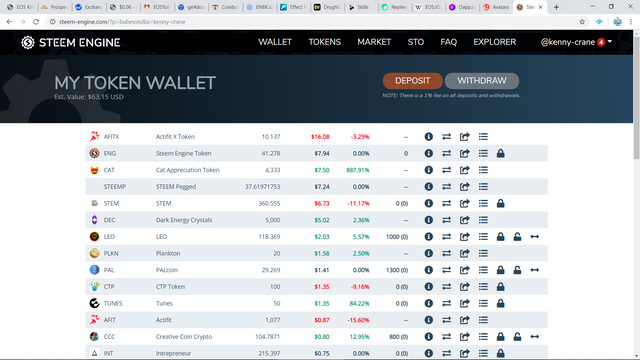640x360 pixels.
Task: Click STEEMP balance 37.61971753
Action: 262,187
